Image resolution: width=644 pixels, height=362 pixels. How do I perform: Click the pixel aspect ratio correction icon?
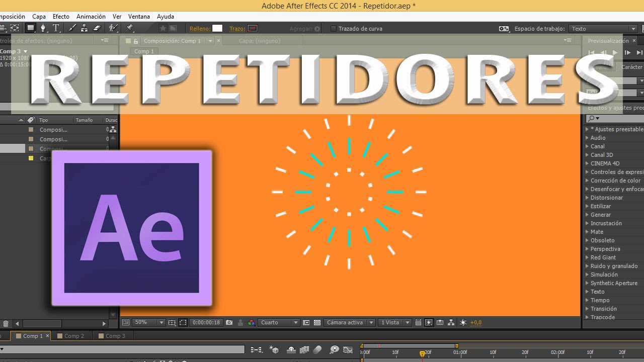[x=418, y=322]
